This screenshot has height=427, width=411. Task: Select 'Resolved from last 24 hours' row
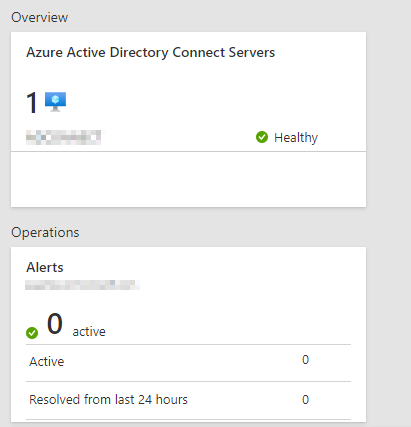coord(188,400)
